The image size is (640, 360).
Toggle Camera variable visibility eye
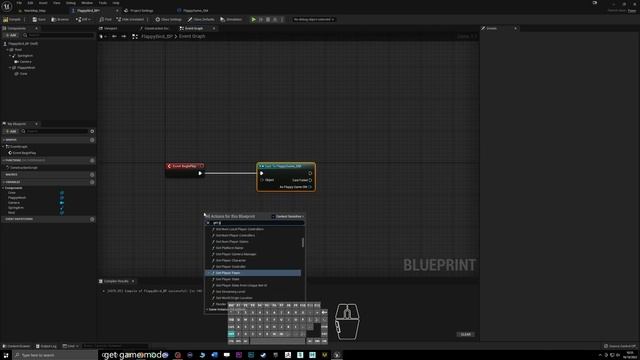[62, 202]
